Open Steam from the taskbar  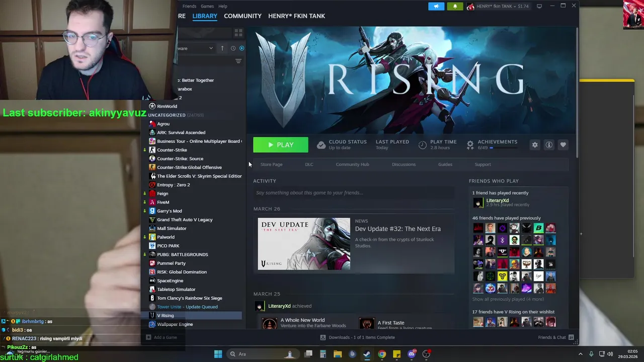pyautogui.click(x=367, y=354)
